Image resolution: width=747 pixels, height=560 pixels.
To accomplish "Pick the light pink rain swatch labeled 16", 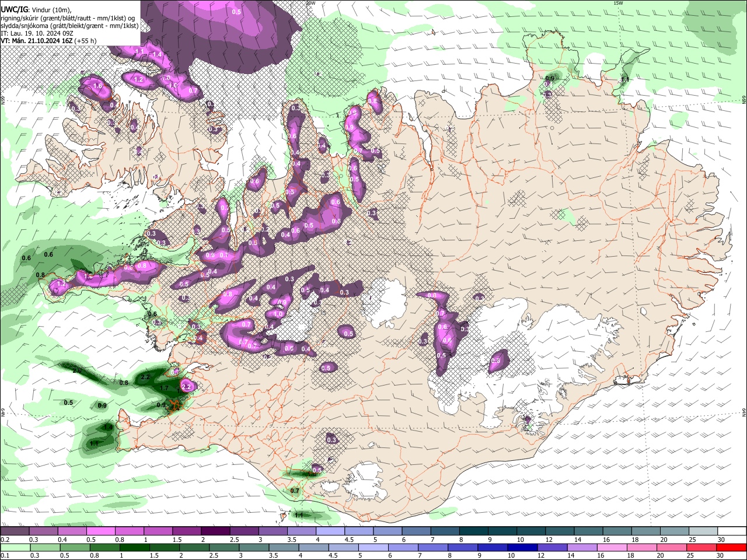I will 611,547.
